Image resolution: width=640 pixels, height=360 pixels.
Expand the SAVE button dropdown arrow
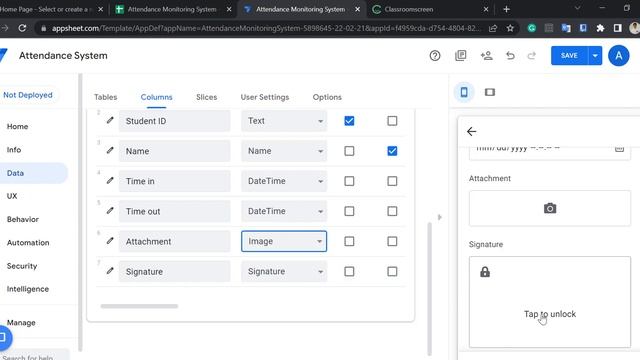595,56
